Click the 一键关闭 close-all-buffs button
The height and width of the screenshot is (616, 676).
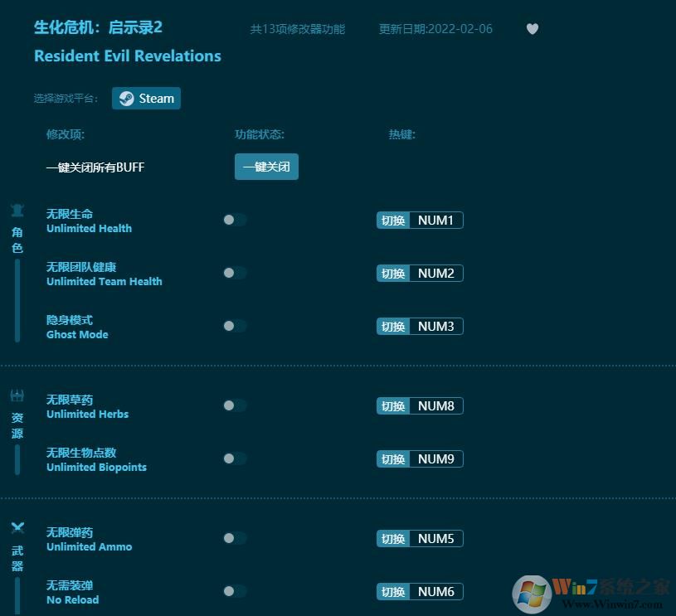click(266, 166)
